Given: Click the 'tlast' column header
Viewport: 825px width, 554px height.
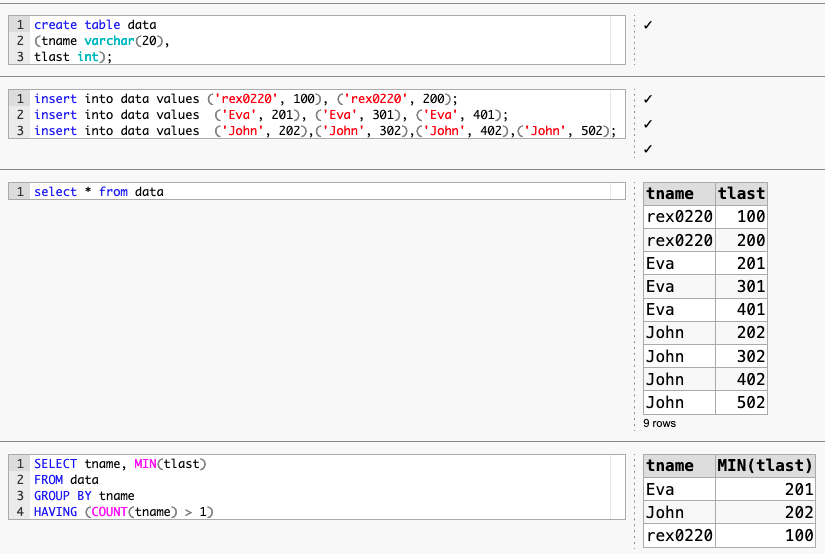Looking at the screenshot, I should tap(741, 194).
